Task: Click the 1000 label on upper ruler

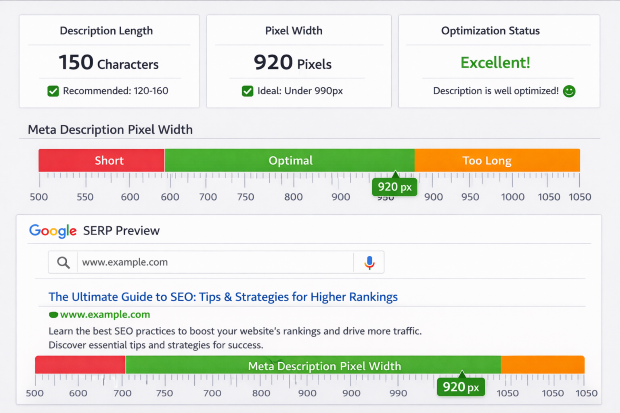Action: pyautogui.click(x=513, y=197)
